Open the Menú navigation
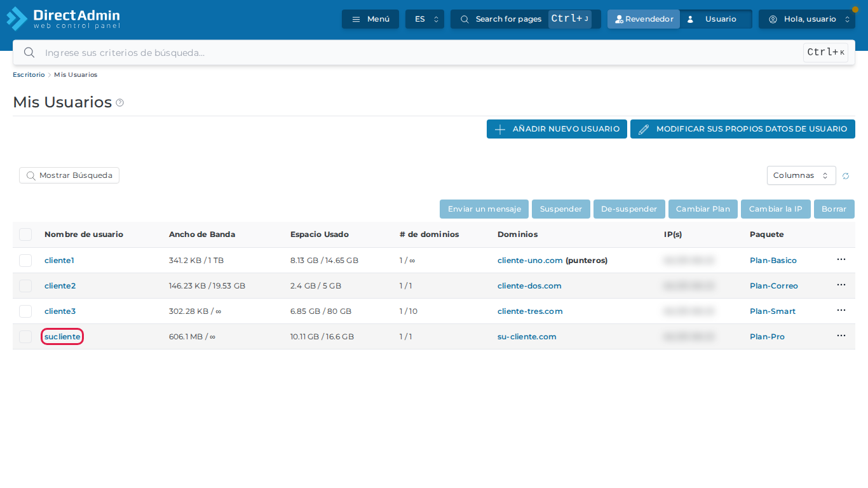Screen dimensions: 868x488 coord(370,19)
